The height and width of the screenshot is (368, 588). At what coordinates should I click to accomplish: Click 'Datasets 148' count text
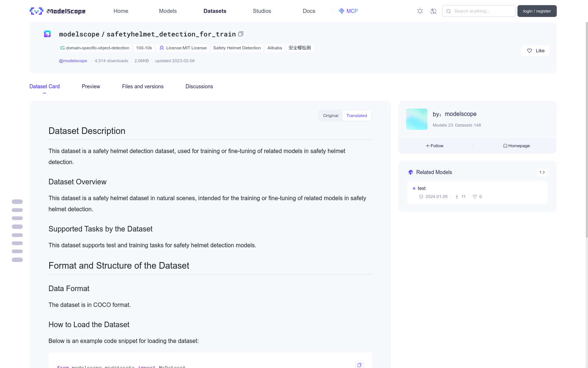[x=468, y=125]
